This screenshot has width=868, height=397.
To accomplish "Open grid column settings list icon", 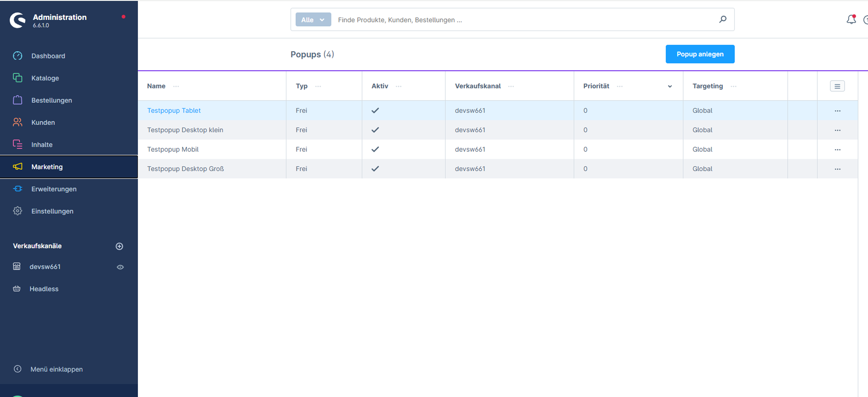I will click(x=837, y=86).
